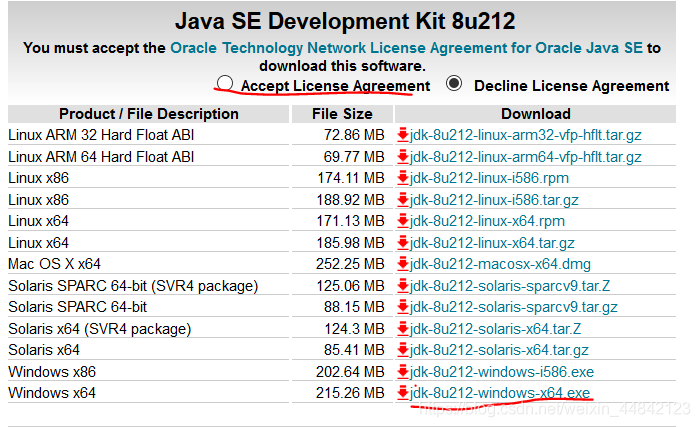Click the 174.11 MB file size cell

(351, 178)
